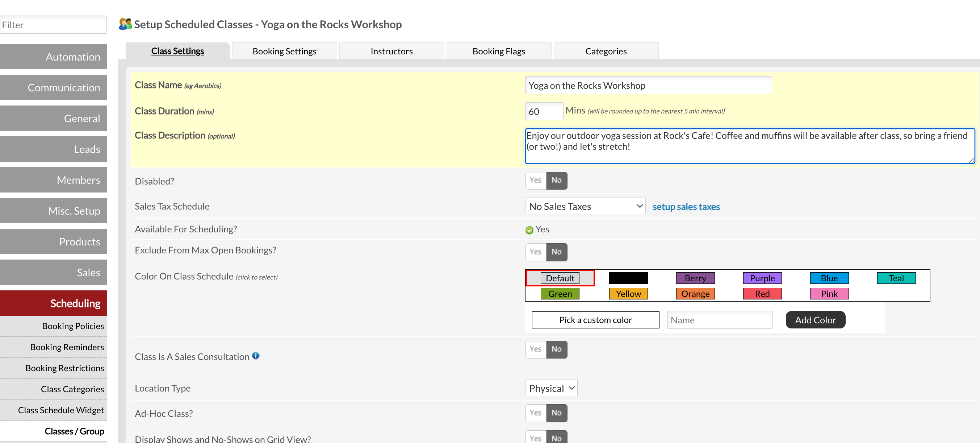Open the Sales Tax Schedule dropdown
Viewport: 980px width, 443px height.
coord(585,206)
